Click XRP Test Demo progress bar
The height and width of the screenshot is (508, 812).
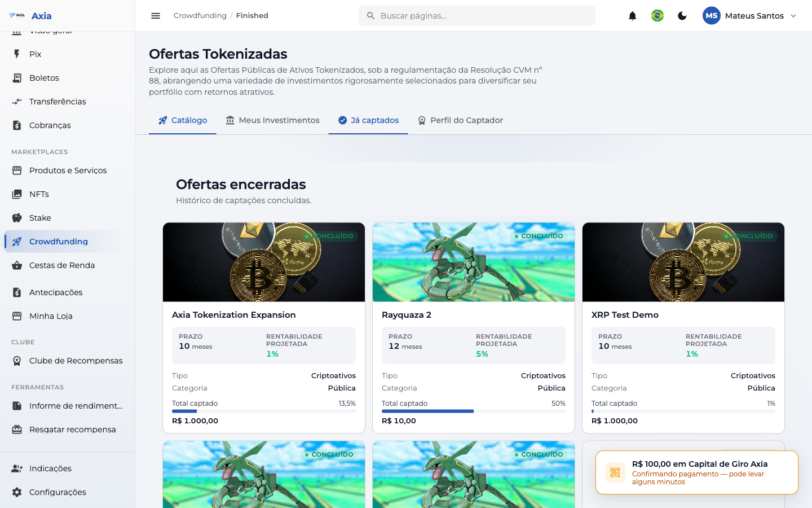683,411
